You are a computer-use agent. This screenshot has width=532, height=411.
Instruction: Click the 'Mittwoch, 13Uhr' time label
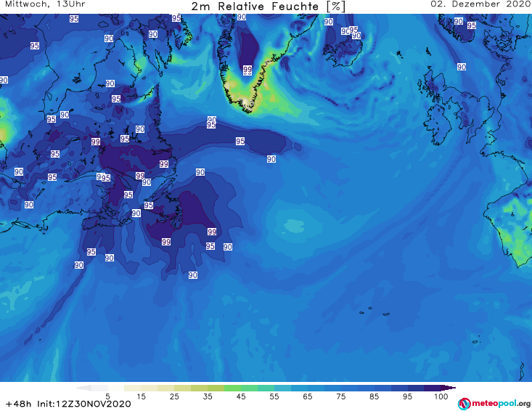click(45, 4)
